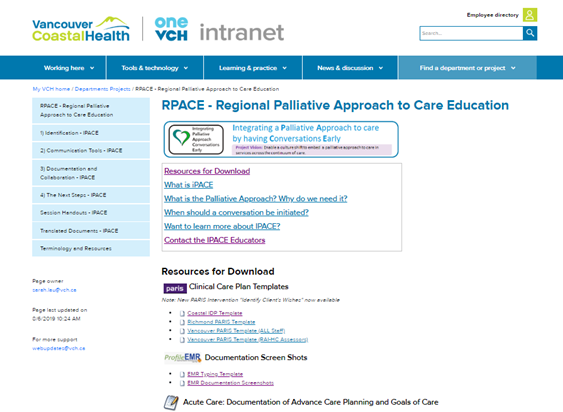Screen dimensions: 563x412
Task: Click the webupdates@vch.ca support email
Action: tap(59, 348)
